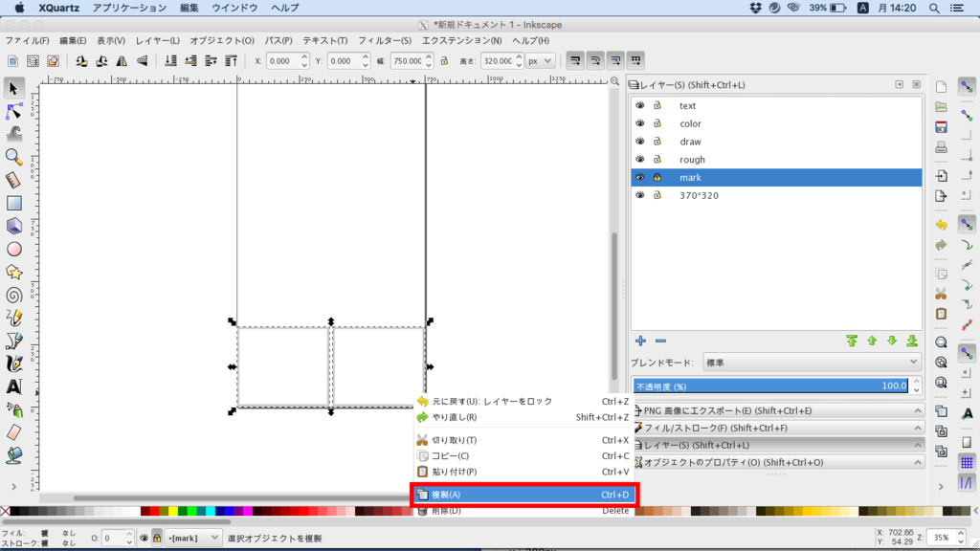The width and height of the screenshot is (980, 551).
Task: Expand the hidden toolbox tools chevron
Action: pyautogui.click(x=13, y=487)
